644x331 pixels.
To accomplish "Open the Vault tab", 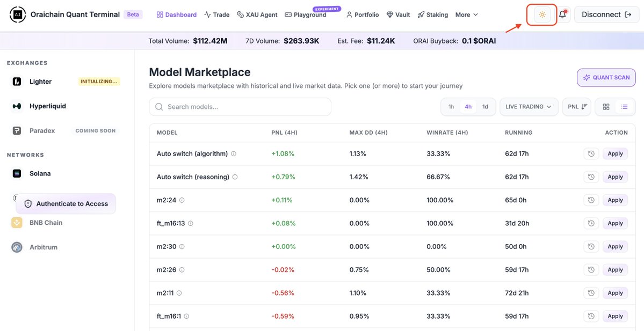I will [x=399, y=15].
